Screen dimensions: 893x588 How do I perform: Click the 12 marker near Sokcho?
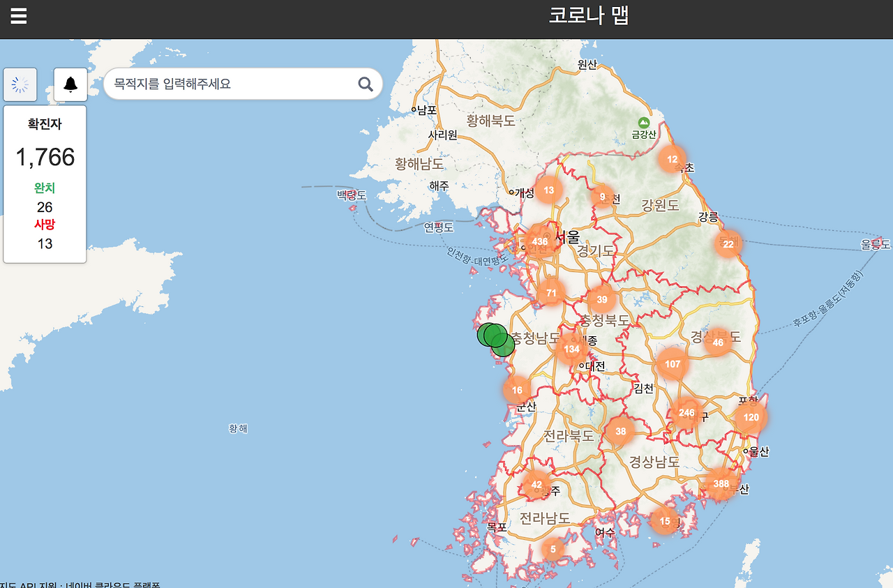[673, 159]
